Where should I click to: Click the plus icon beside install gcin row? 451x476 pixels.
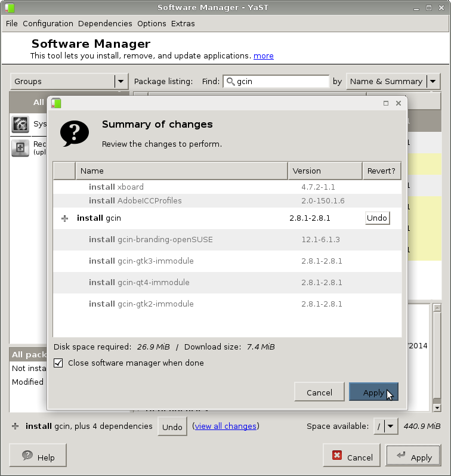pos(64,218)
